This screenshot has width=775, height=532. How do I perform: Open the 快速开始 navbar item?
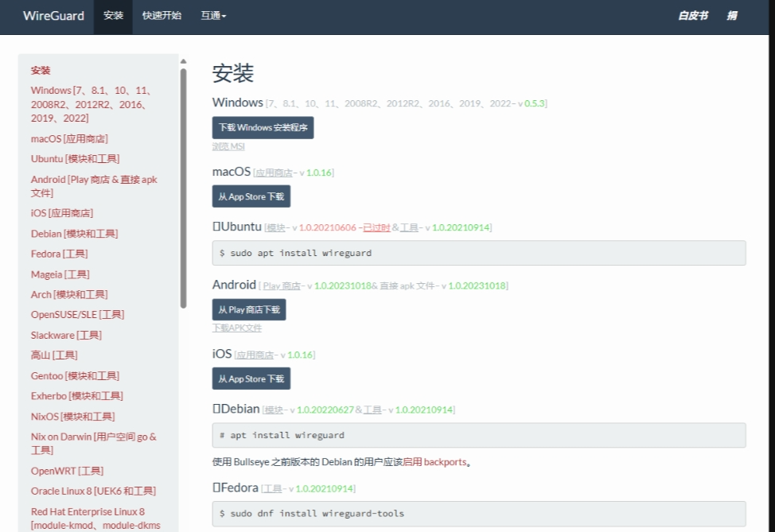(162, 16)
